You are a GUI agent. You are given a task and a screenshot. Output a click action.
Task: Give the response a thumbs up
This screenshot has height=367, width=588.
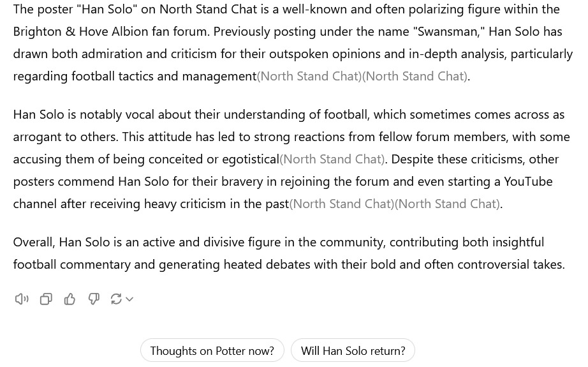70,299
